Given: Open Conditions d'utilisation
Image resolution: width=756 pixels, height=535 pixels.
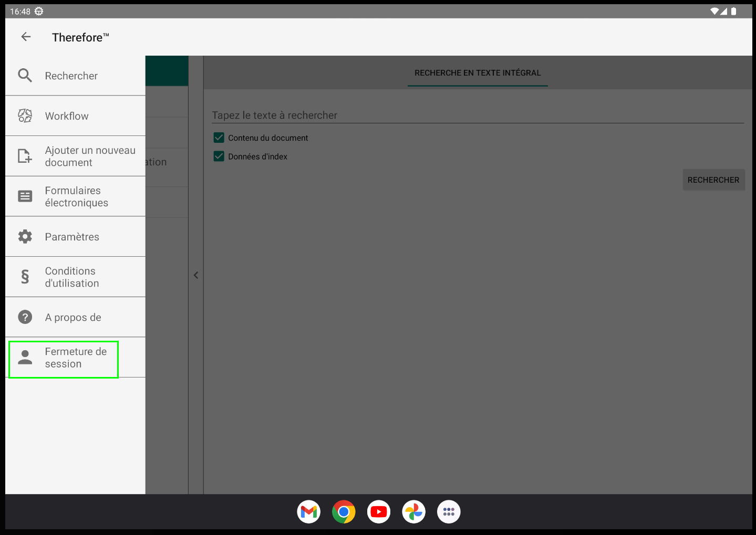Looking at the screenshot, I should (x=75, y=277).
